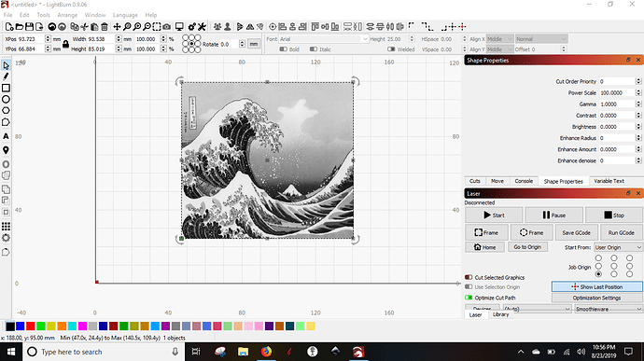Viewport: 644px width, 361px height.
Task: Select the Polygon tool
Action: pos(6,110)
